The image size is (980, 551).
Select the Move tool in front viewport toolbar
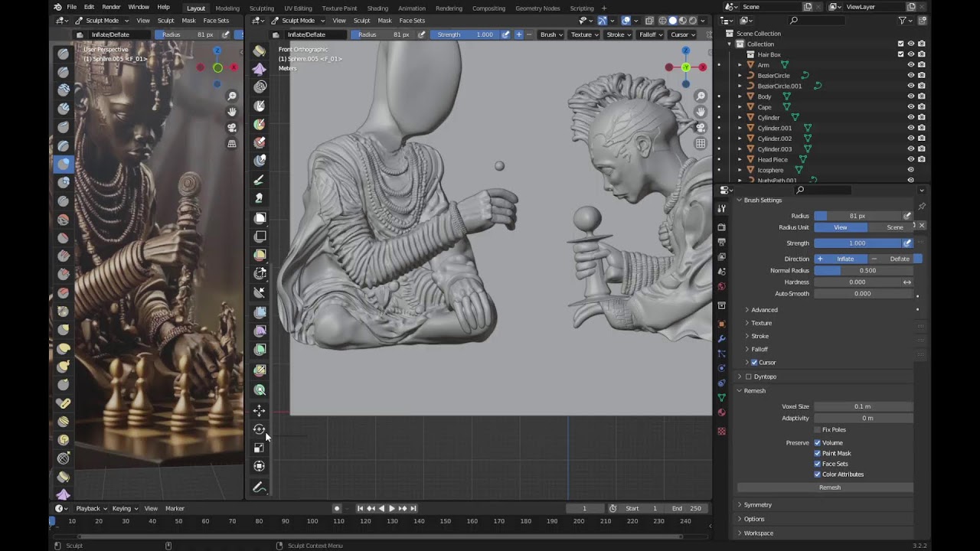(x=260, y=411)
